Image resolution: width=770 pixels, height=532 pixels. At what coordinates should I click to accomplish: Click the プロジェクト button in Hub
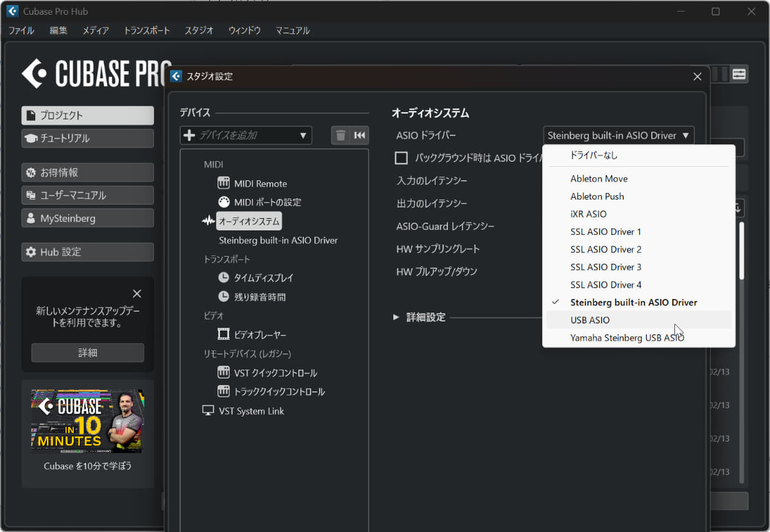click(87, 116)
